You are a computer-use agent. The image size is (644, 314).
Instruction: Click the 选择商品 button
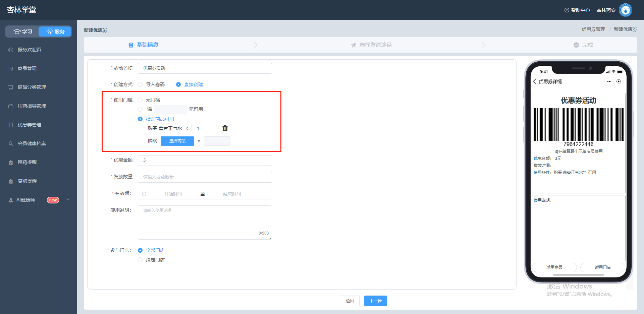(177, 141)
